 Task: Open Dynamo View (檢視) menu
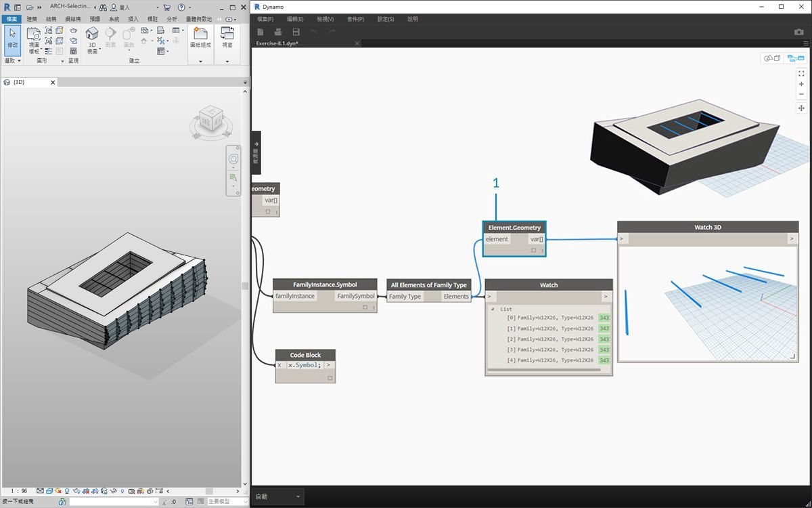click(325, 19)
